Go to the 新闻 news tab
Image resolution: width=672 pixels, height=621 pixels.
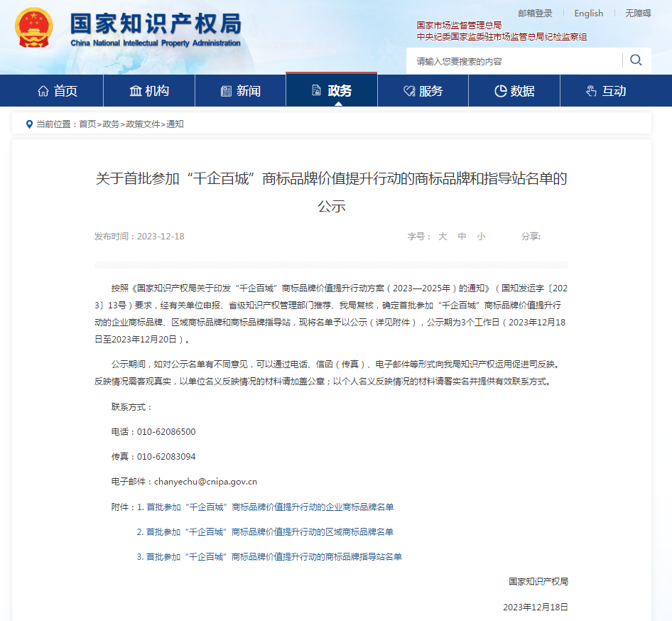pyautogui.click(x=241, y=91)
